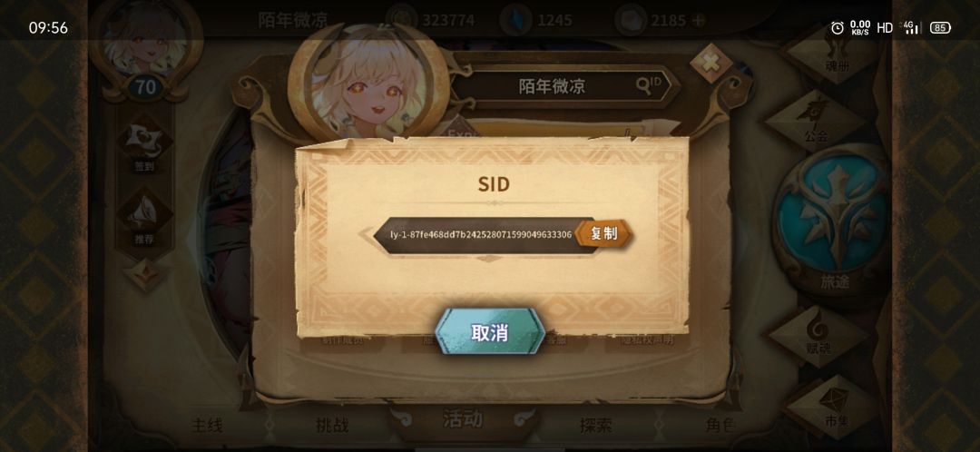Switch to 探索 explore tab
Viewport: 980px width, 452px height.
point(595,425)
